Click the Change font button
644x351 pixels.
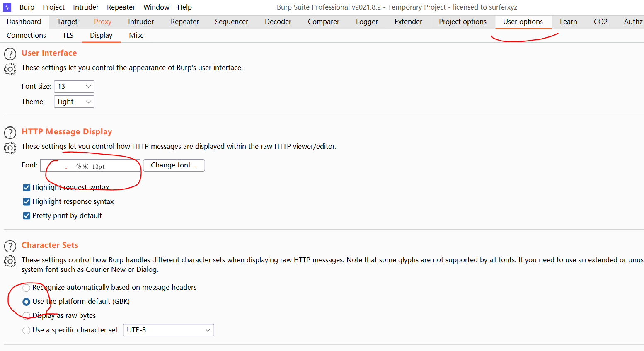pyautogui.click(x=174, y=165)
